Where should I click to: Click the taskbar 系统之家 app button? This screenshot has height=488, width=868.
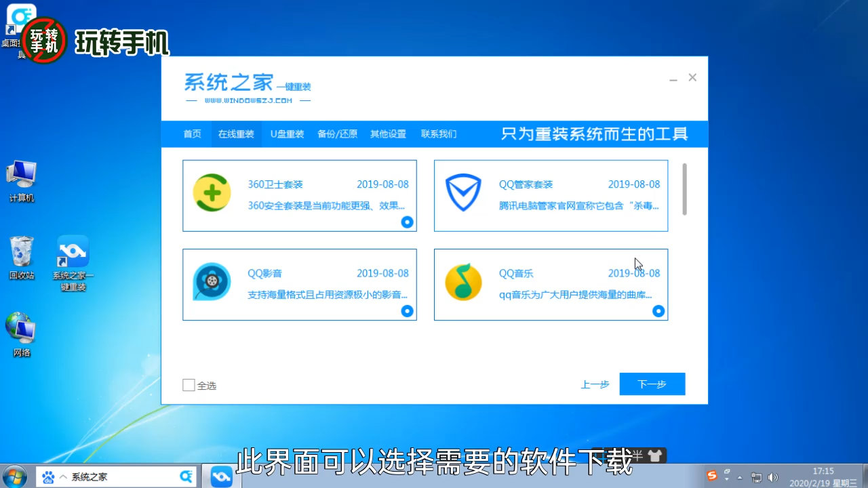pos(221,476)
